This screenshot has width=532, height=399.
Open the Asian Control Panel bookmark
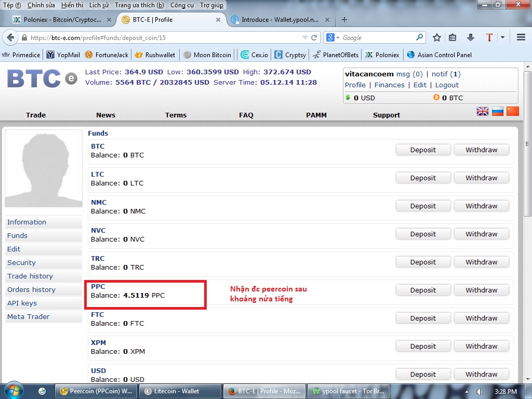pos(440,55)
